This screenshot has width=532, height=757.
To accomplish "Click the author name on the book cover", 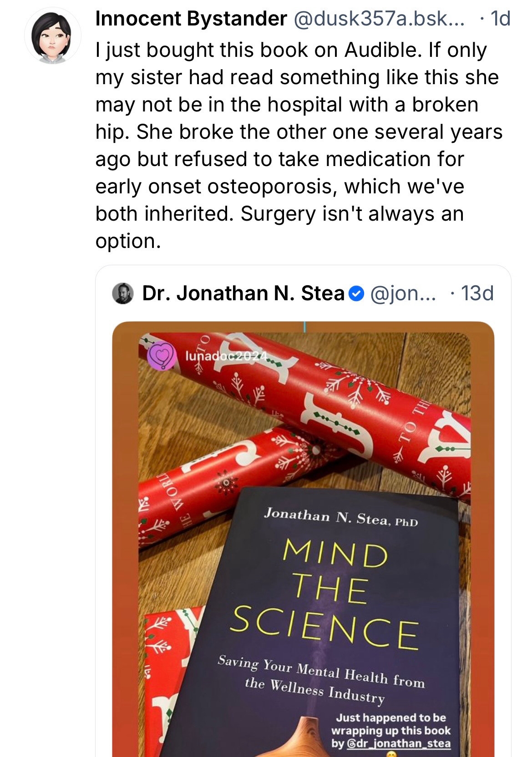I will point(340,517).
